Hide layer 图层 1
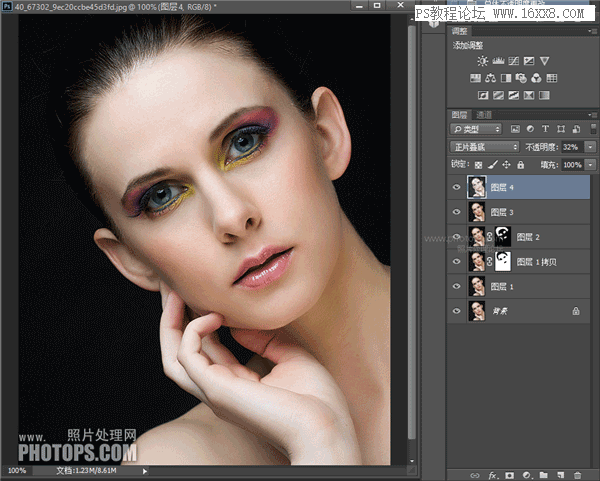The image size is (600, 481). 456,286
